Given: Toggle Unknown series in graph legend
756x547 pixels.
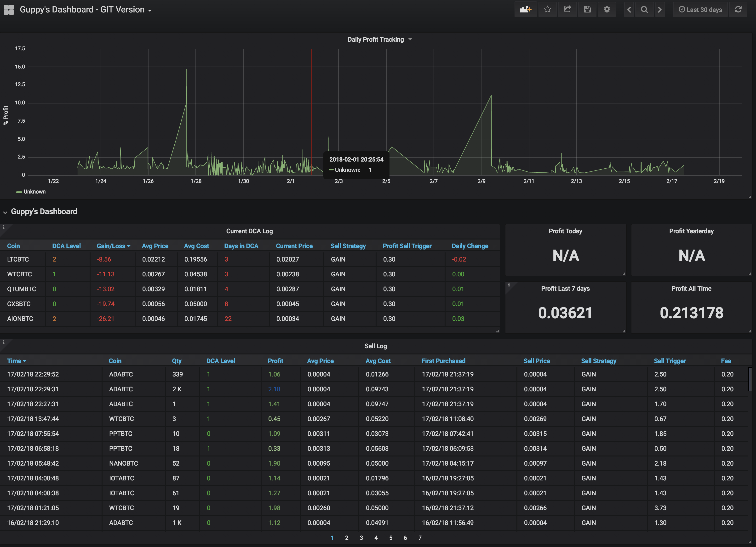Looking at the screenshot, I should point(34,192).
